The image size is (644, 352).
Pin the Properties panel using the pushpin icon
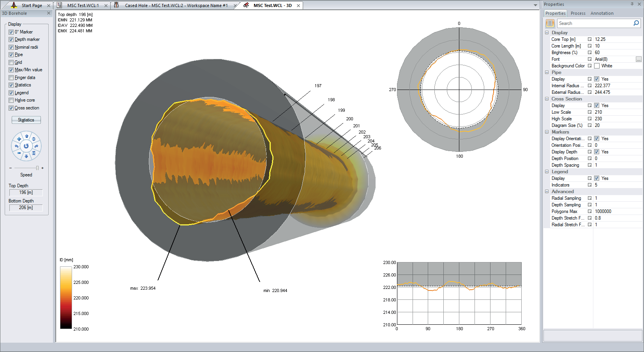click(x=632, y=4)
